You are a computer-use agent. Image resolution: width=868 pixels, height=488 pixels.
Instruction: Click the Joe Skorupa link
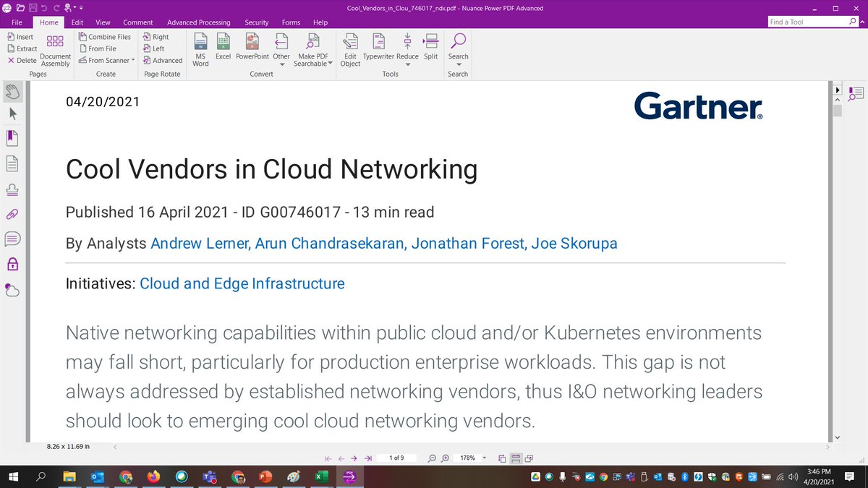(574, 244)
